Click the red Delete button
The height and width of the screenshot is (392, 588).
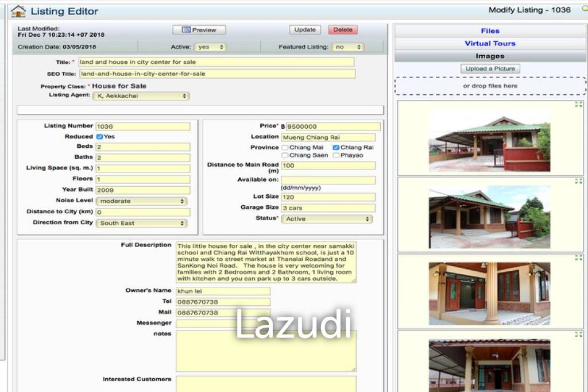point(343,30)
